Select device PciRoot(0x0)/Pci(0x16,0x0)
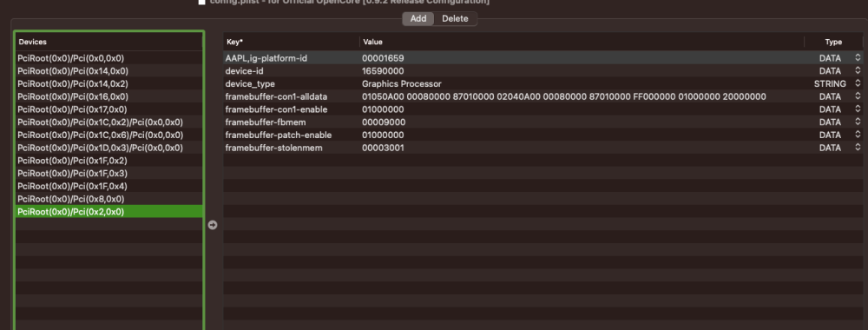The height and width of the screenshot is (330, 868). click(x=108, y=96)
